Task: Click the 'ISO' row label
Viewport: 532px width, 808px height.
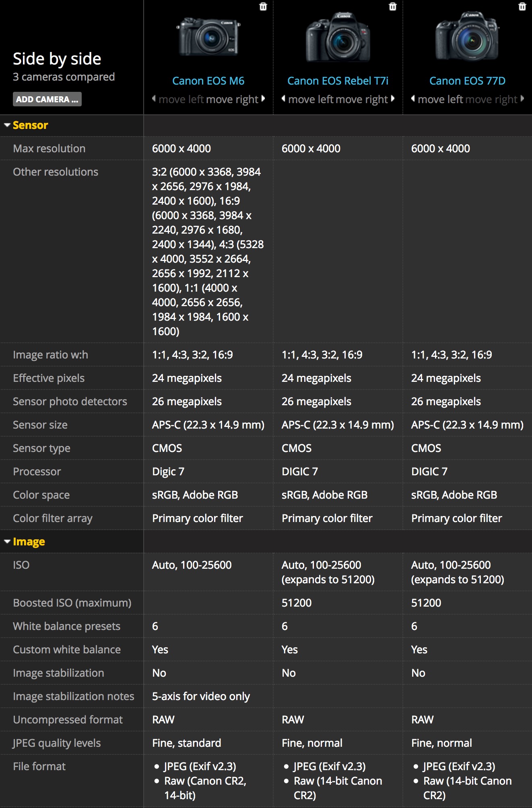Action: 21,565
